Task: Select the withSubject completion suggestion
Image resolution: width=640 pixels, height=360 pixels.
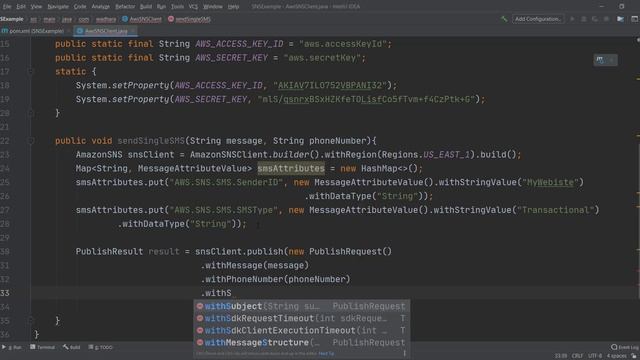Action: (x=302, y=306)
